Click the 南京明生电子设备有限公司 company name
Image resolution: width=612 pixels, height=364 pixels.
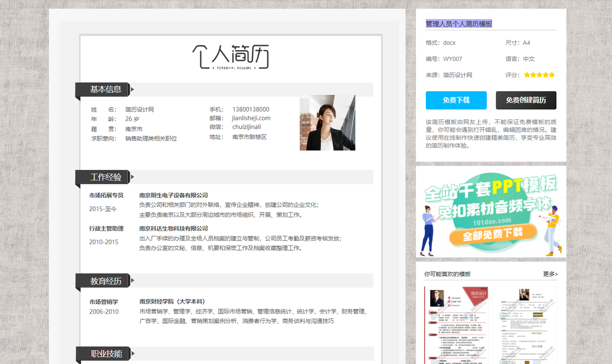pos(173,195)
